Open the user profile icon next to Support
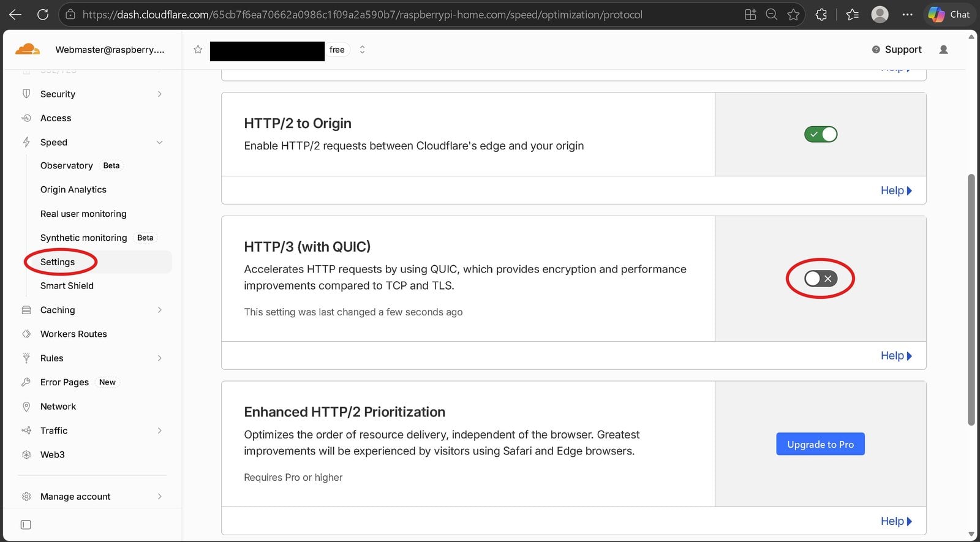Viewport: 980px width, 542px height. tap(943, 50)
